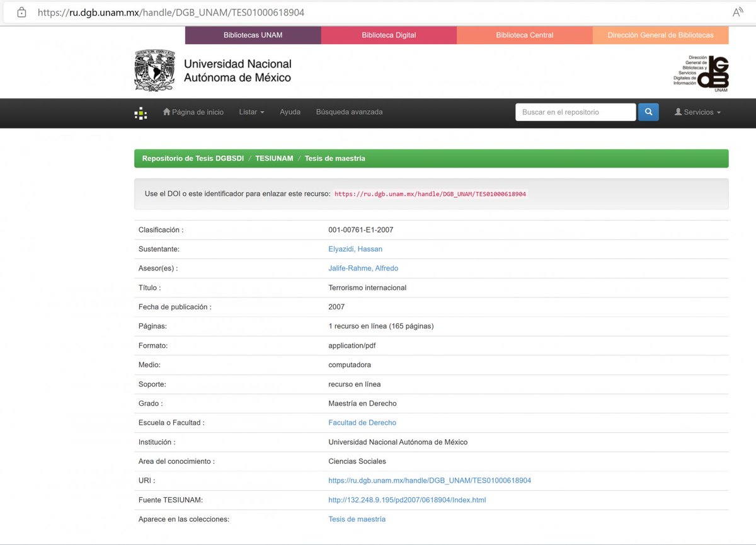This screenshot has width=756, height=545.
Task: Click the TESIUNAM breadcrumb
Action: 274,159
